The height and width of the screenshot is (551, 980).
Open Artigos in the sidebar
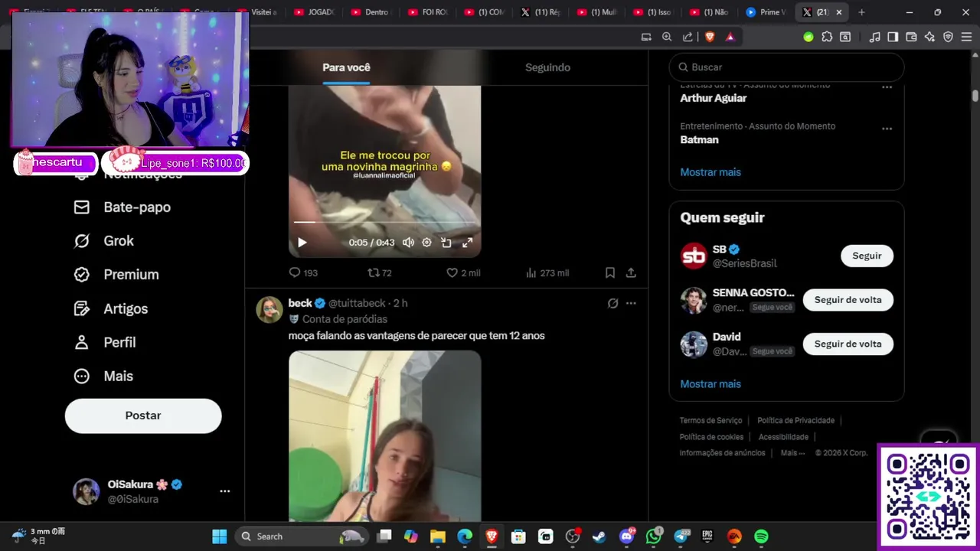(110, 308)
